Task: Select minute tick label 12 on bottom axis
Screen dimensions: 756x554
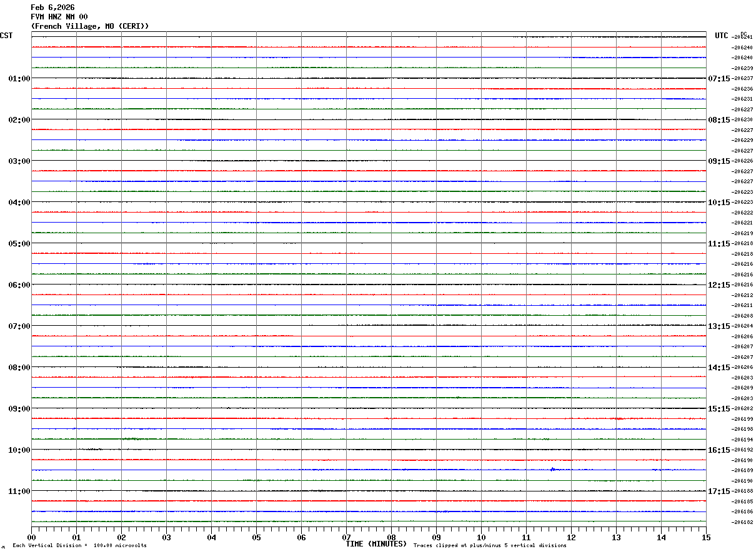Action: pyautogui.click(x=571, y=537)
